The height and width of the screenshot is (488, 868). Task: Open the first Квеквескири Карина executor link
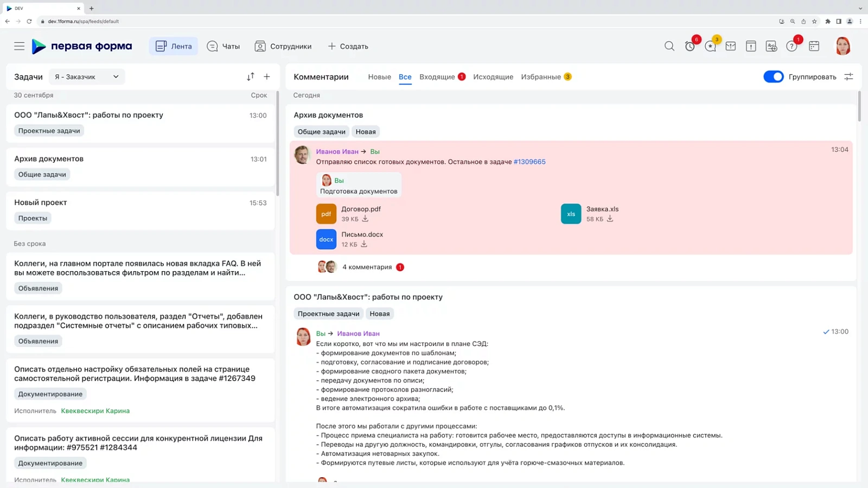tap(95, 410)
